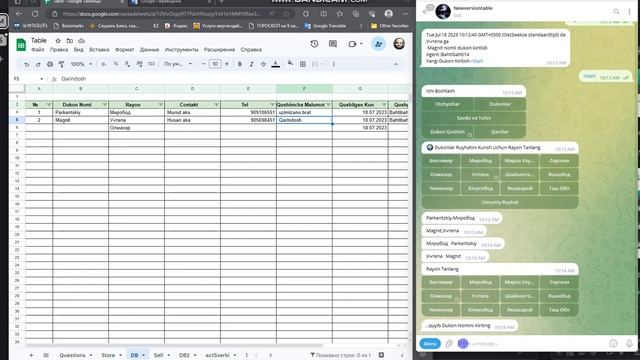The image size is (640, 360).
Task: Tap Dukonlar bot button in Telegram
Action: tap(500, 104)
